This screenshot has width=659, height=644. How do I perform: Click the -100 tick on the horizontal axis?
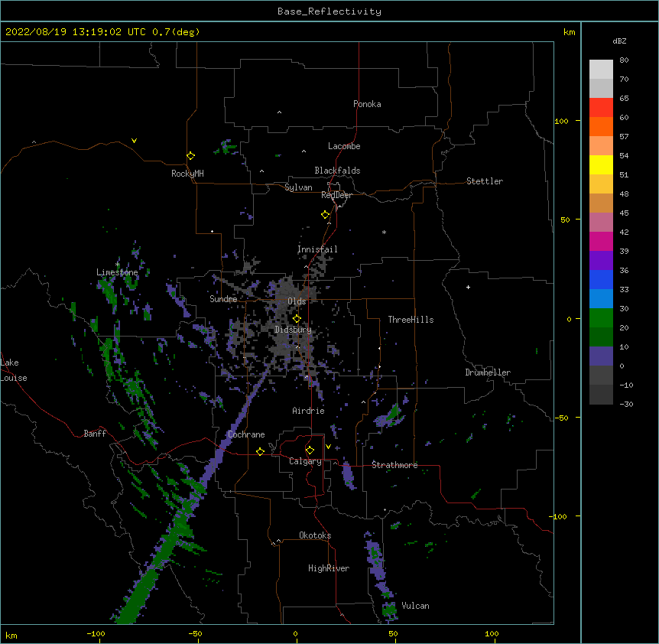pos(96,633)
